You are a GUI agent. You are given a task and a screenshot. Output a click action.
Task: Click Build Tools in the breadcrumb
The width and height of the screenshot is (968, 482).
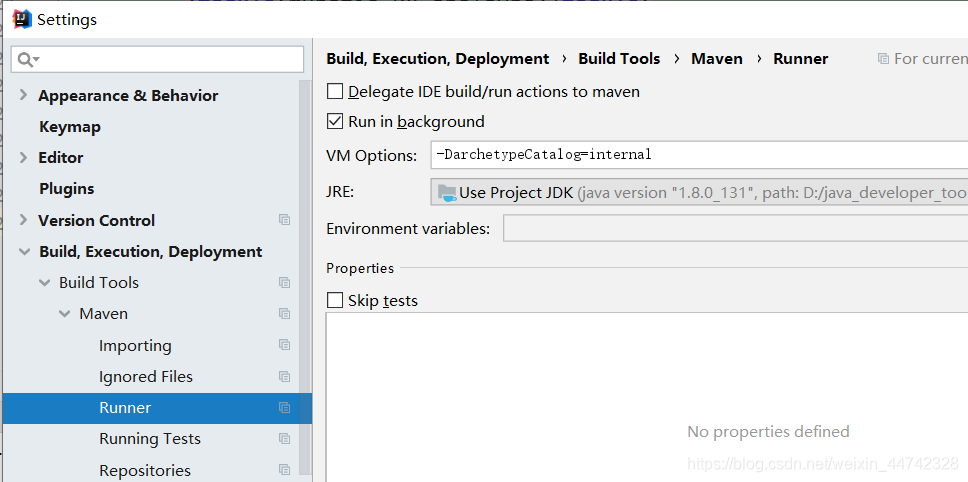click(619, 59)
